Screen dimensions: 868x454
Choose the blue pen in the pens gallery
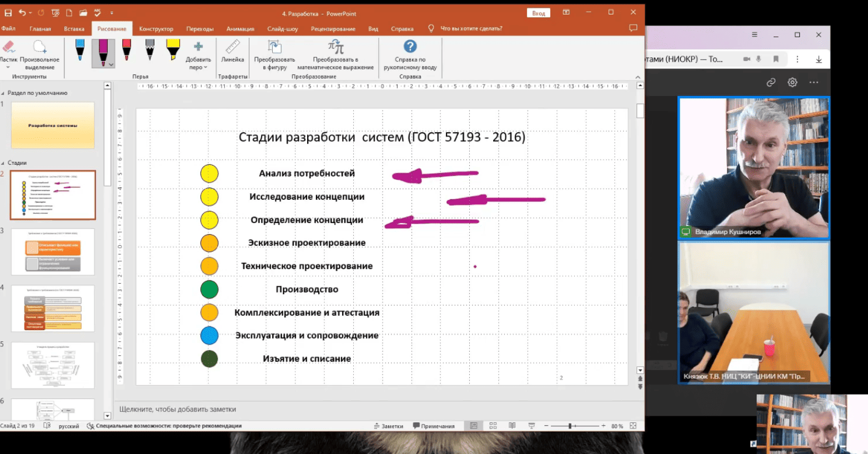pyautogui.click(x=80, y=50)
